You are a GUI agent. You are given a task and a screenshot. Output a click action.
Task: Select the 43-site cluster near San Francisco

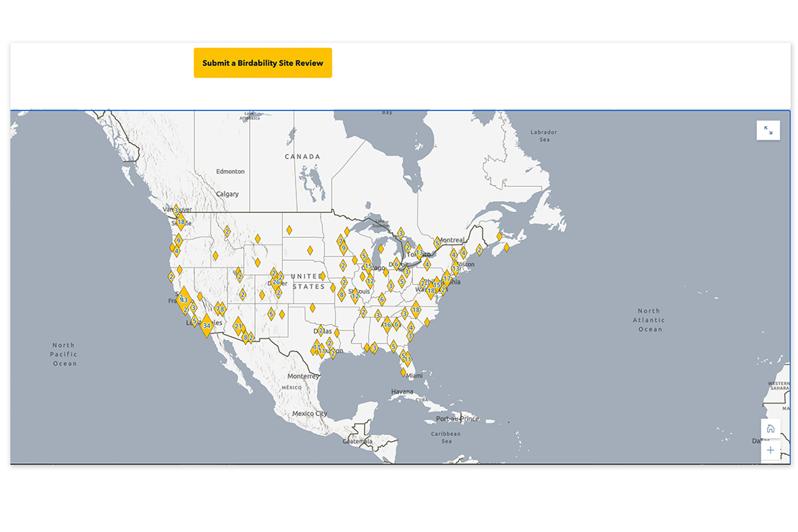point(183,299)
